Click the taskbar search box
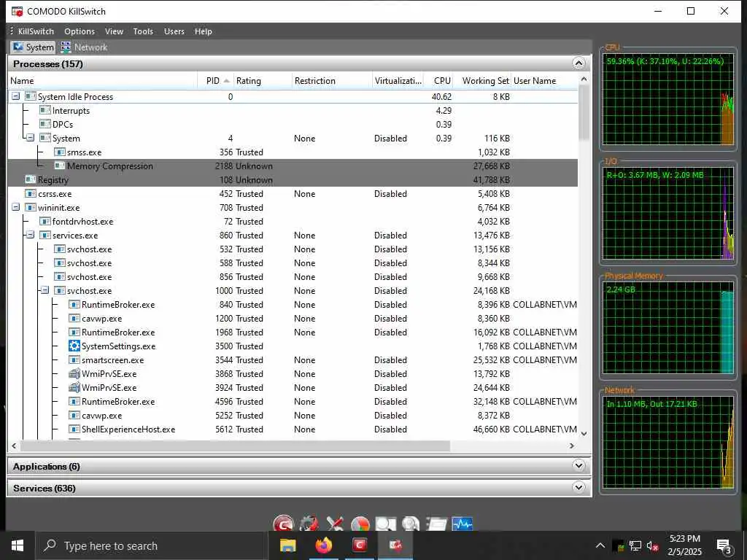The image size is (747, 560). click(152, 545)
